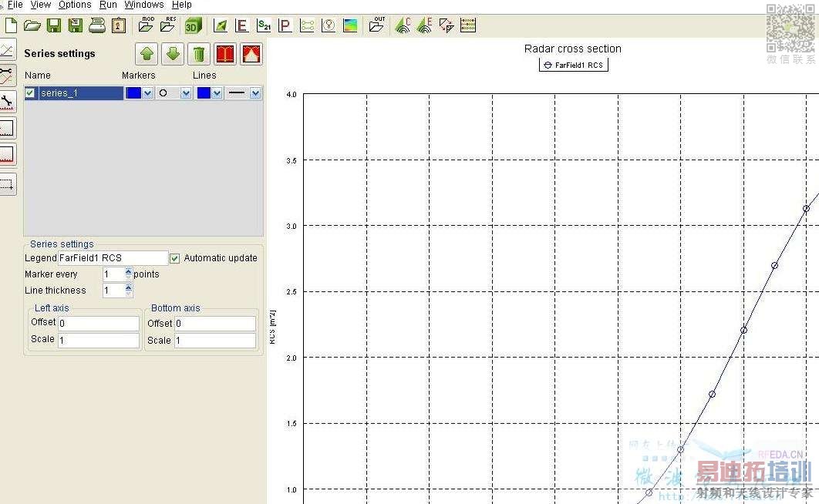Click the green arrow far field graph icon
819x504 pixels.
[221, 25]
